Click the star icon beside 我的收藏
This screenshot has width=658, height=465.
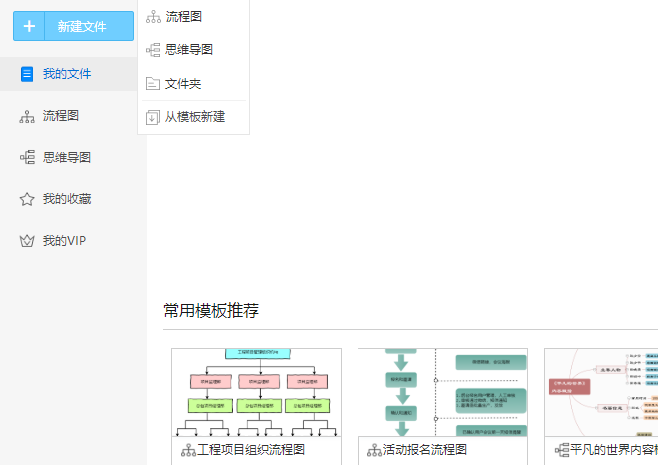[x=27, y=199]
